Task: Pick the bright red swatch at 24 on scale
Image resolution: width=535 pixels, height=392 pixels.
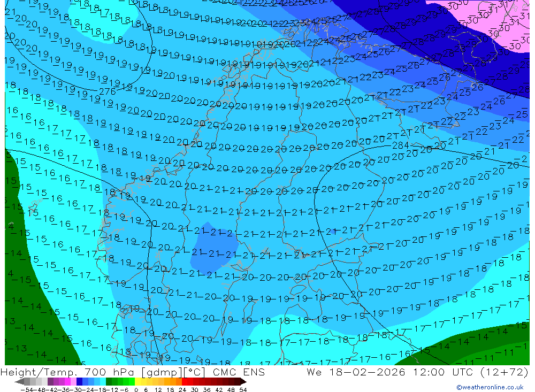Action: coord(185,381)
